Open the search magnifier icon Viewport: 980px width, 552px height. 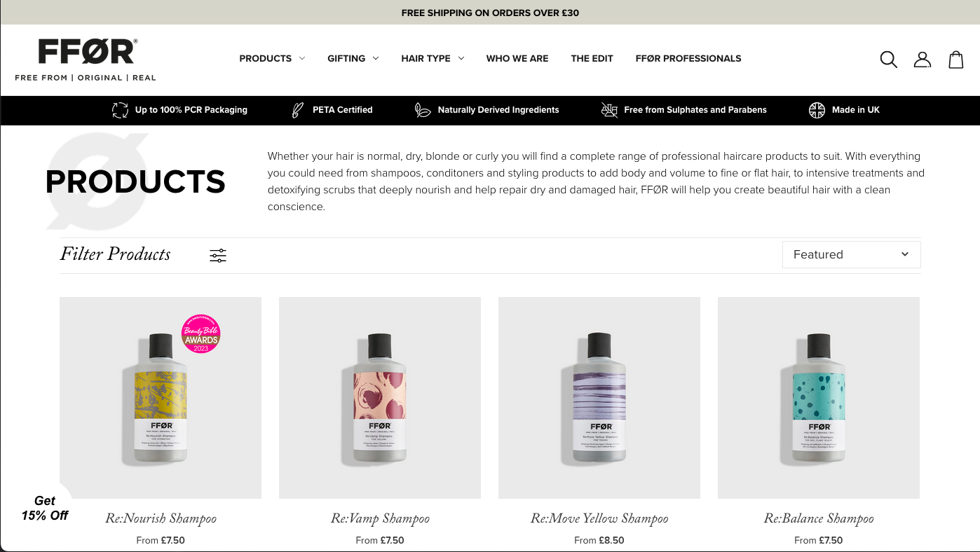pos(888,60)
